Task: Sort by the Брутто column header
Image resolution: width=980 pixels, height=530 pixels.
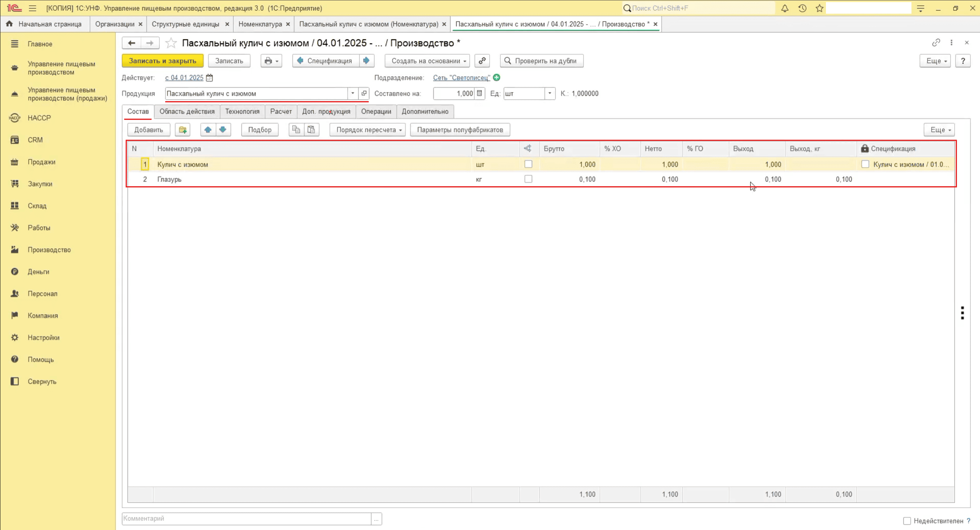Action: pyautogui.click(x=569, y=149)
